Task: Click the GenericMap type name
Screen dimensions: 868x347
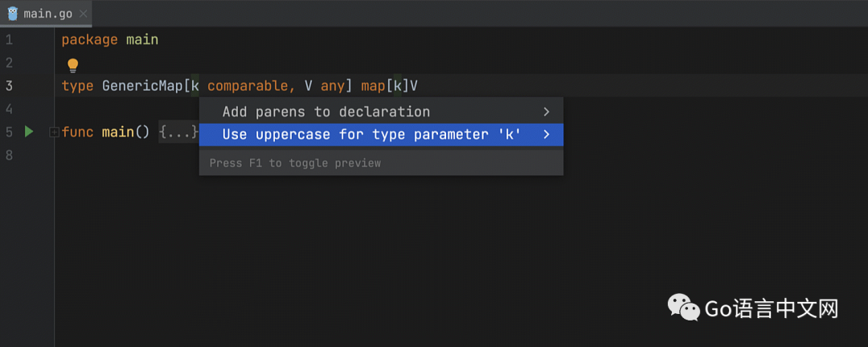Action: pyautogui.click(x=142, y=86)
